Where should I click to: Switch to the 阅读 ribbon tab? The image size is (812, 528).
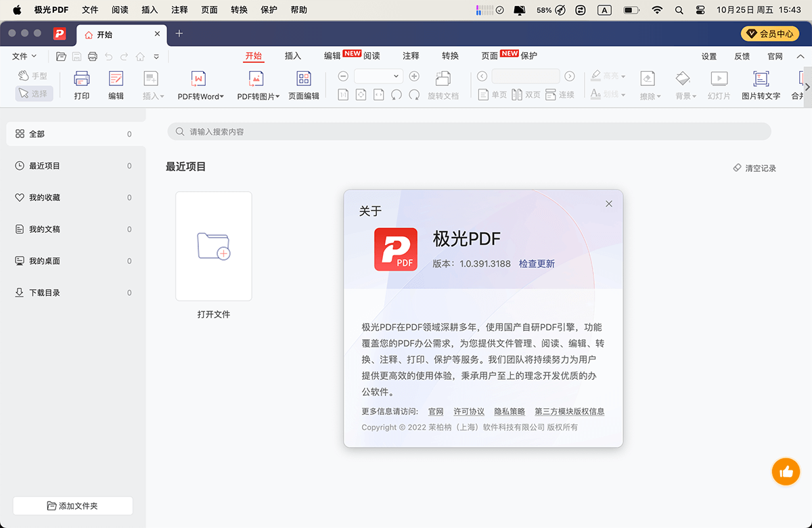371,56
